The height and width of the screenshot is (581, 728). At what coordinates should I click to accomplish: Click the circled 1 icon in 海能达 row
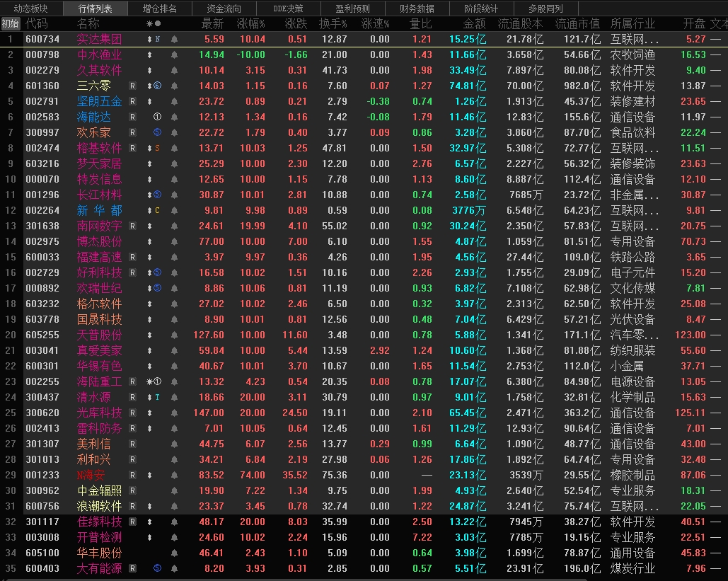pyautogui.click(x=157, y=117)
